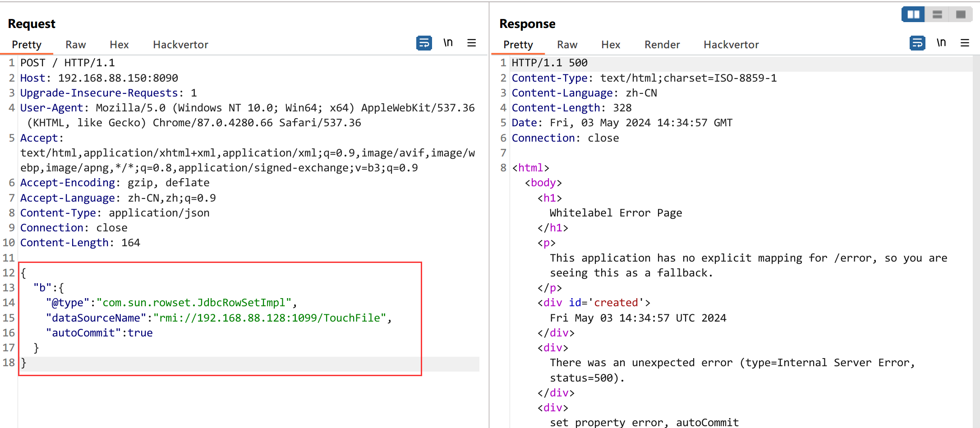Screen dimensions: 980x428
Task: Switch to Request Hex tab
Action: coord(119,45)
